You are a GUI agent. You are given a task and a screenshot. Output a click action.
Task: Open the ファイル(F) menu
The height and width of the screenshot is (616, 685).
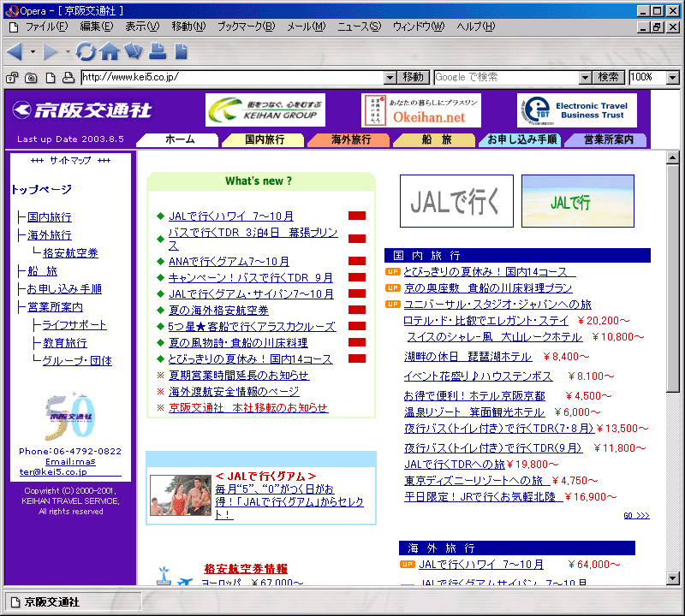point(47,27)
